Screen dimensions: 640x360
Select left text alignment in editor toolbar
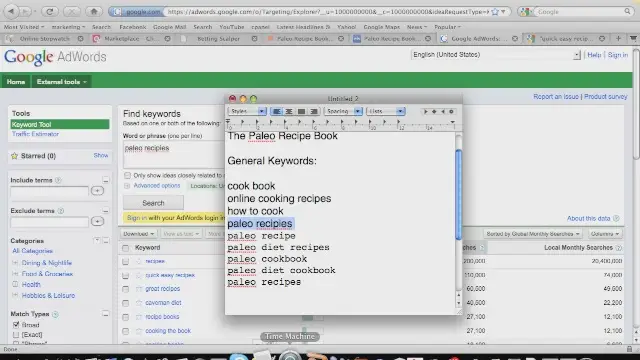point(276,111)
